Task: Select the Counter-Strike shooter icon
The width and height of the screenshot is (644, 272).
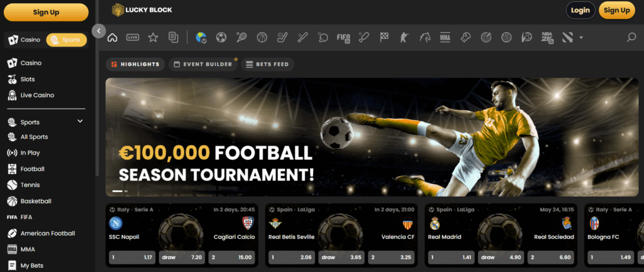Action: coord(404,37)
